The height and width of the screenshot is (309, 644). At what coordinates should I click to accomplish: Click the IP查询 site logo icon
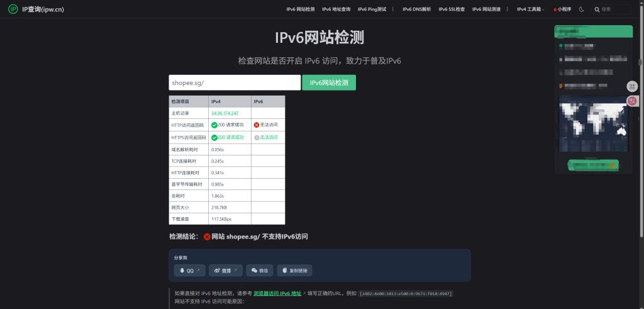pyautogui.click(x=13, y=9)
